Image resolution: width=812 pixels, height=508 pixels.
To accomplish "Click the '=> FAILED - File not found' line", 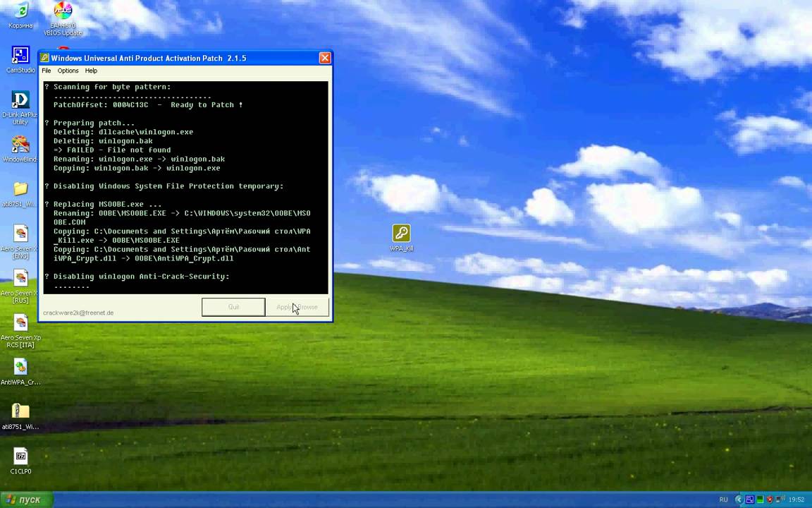I will pyautogui.click(x=112, y=150).
